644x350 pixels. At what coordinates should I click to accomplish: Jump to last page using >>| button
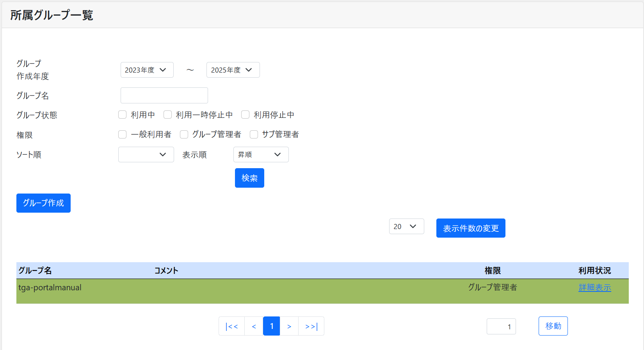pos(311,326)
